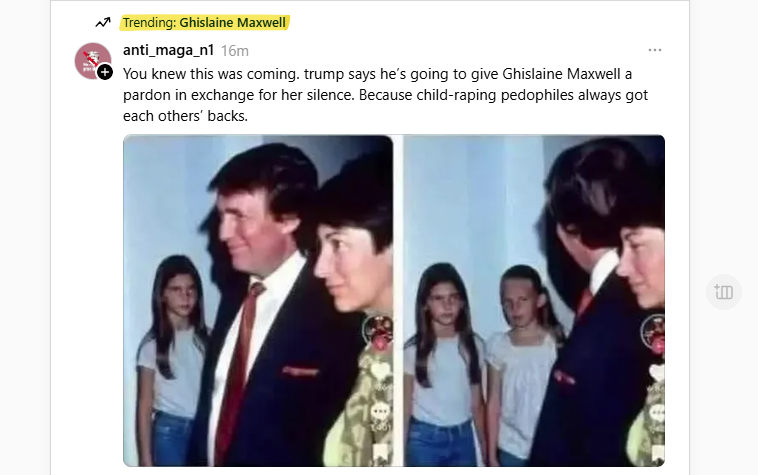The height and width of the screenshot is (475, 758).
Task: Click the post text starting "You knew this"
Action: (385, 95)
